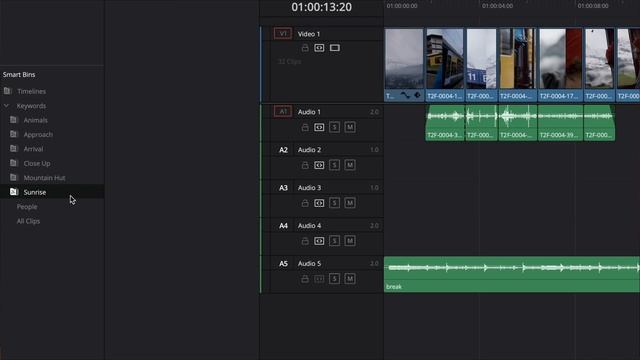Solo the Audio 3 track
Screen dimensions: 640x360
pyautogui.click(x=334, y=203)
